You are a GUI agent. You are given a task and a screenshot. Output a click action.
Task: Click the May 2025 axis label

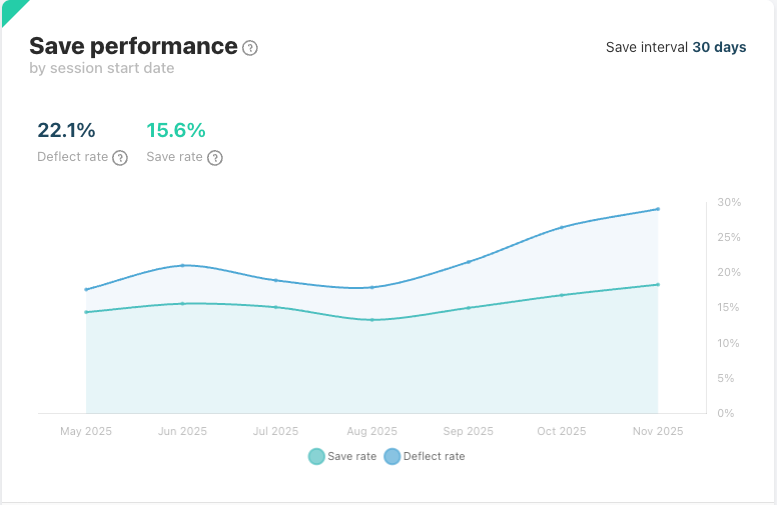point(86,431)
